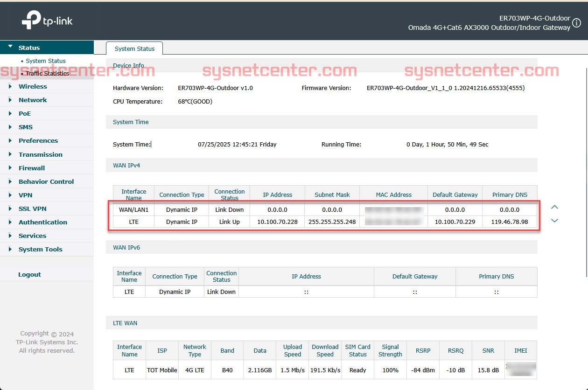The image size is (588, 390).
Task: Click the 'WAN IPv6' section header
Action: point(322,247)
